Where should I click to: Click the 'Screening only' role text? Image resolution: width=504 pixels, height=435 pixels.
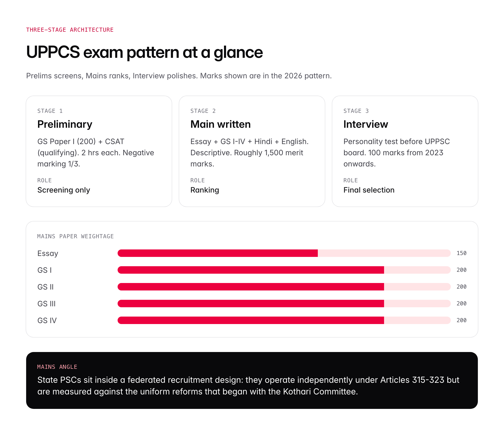64,190
